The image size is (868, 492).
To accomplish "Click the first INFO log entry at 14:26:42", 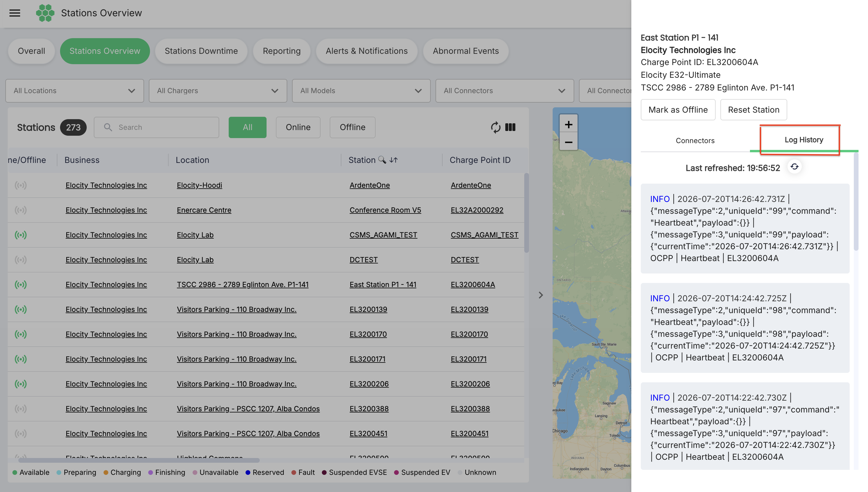I will (745, 229).
